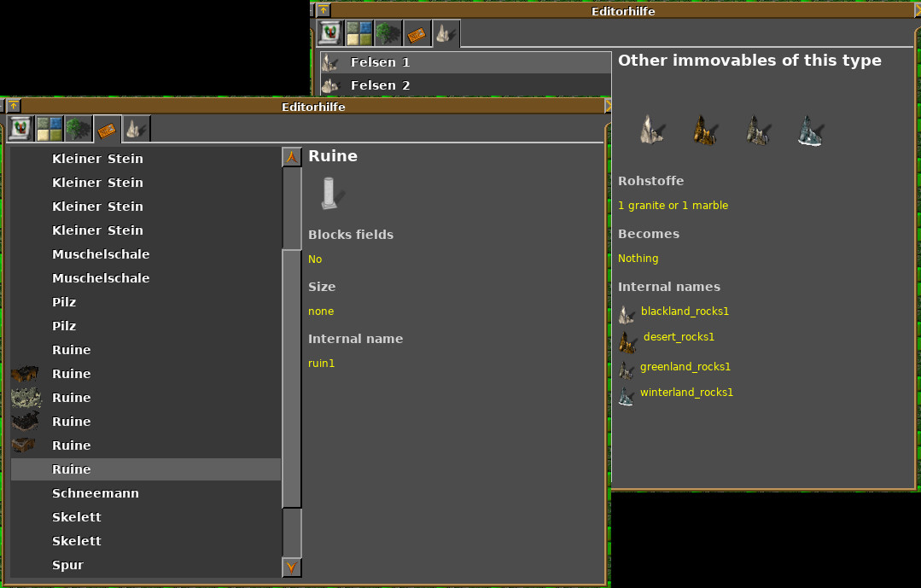Screen dimensions: 921x588
Task: Open the scroll help tab in the Felsen window
Action: pos(331,33)
